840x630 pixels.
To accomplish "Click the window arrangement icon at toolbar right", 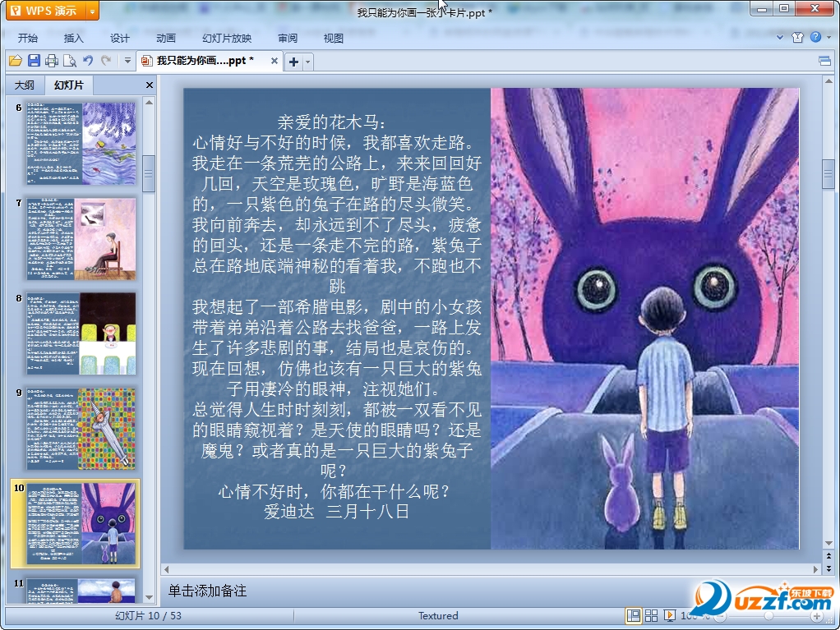I will [x=825, y=61].
